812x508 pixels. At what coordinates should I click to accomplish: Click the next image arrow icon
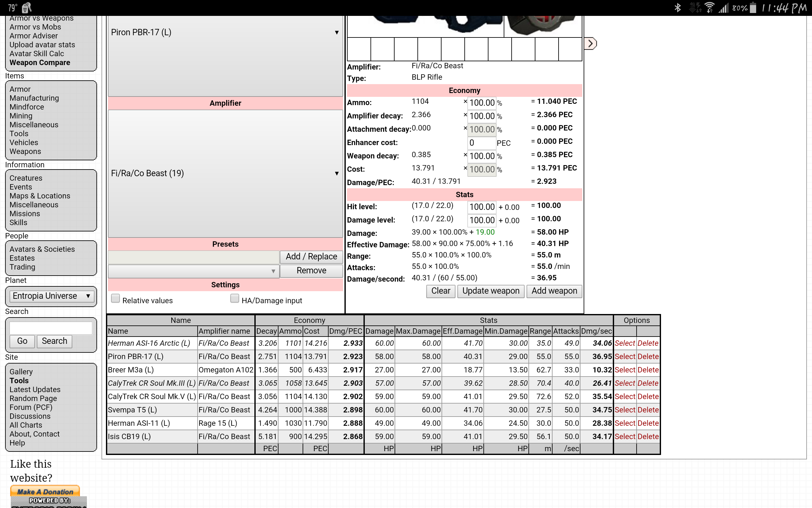point(590,44)
